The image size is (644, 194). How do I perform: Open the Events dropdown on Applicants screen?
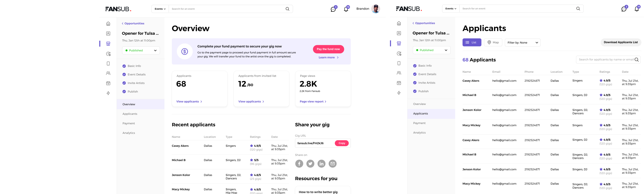(x=451, y=8)
